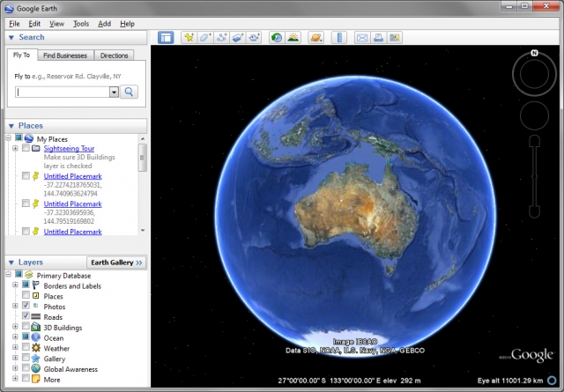Check the Sightseeing Tour checkbox
The height and width of the screenshot is (392, 564).
[x=26, y=148]
